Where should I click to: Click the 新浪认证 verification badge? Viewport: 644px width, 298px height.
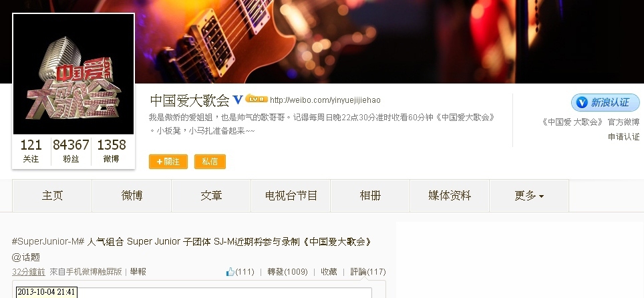click(x=605, y=102)
